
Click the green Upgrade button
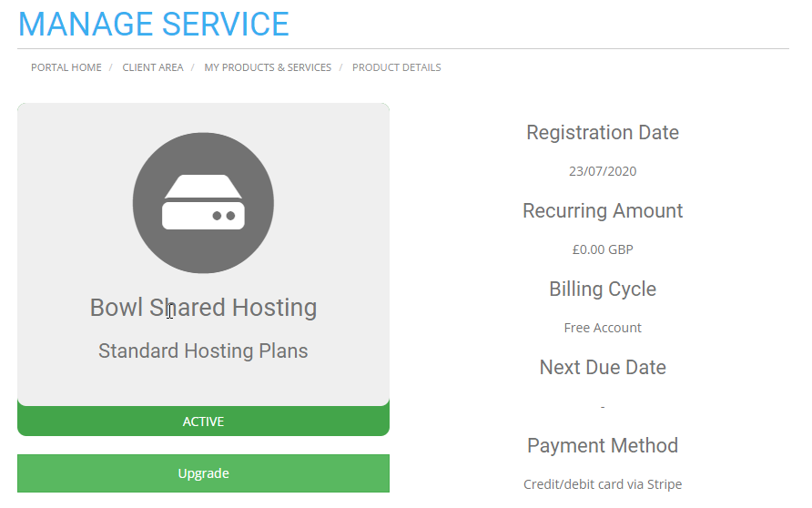pos(203,473)
